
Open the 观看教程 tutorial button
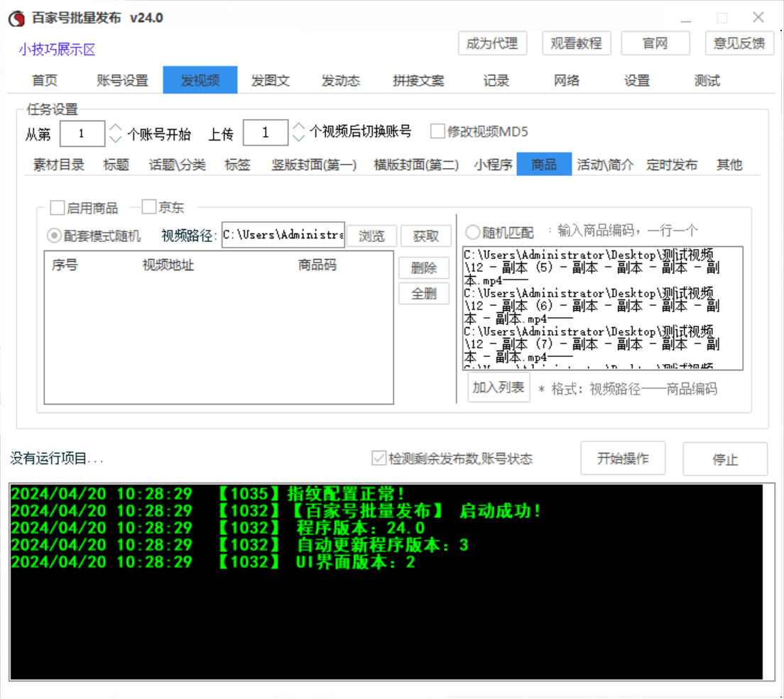[x=576, y=43]
